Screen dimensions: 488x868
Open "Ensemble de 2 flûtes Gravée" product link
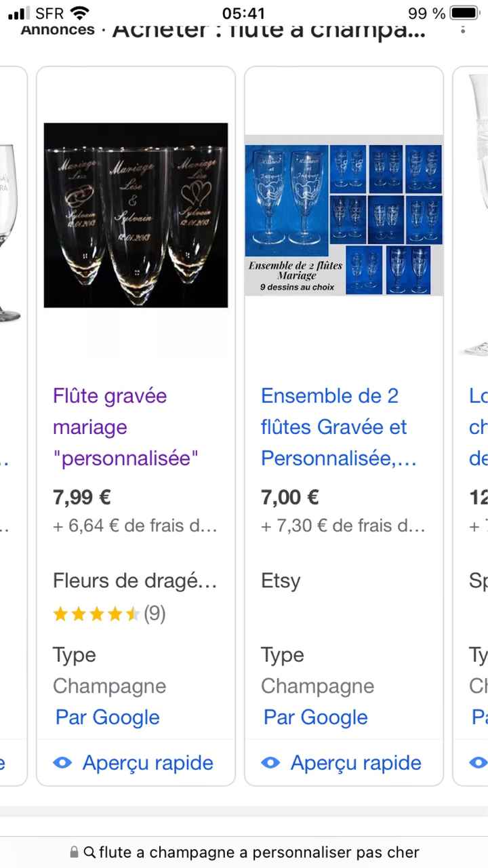333,427
